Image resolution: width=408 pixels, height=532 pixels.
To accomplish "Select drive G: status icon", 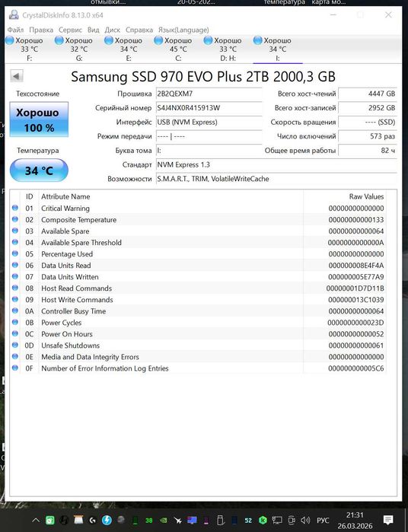I will [59, 40].
